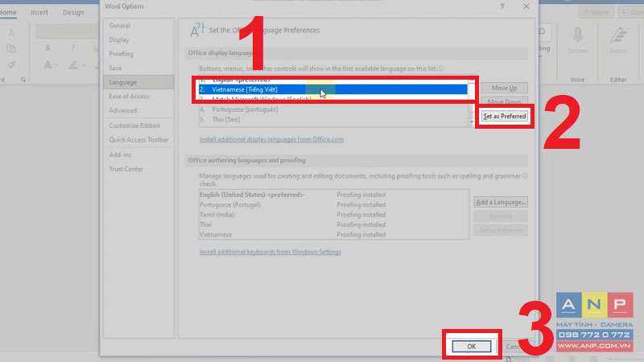Select English (United States) authoring language
Image resolution: width=644 pixels, height=362 pixels.
point(333,195)
